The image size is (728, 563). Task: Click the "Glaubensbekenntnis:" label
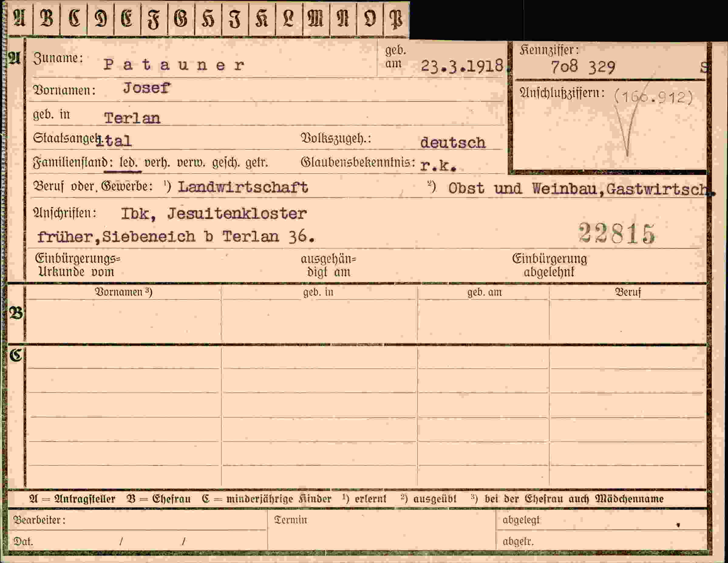click(x=358, y=163)
